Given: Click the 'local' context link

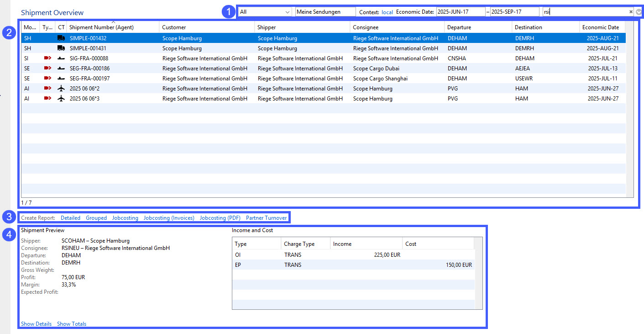Looking at the screenshot, I should [387, 12].
